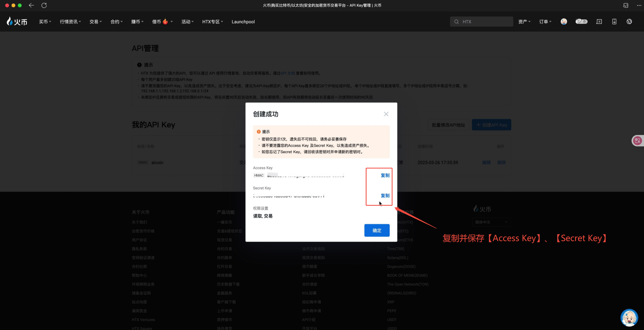
Task: Copy the Access Key
Action: pos(385,175)
